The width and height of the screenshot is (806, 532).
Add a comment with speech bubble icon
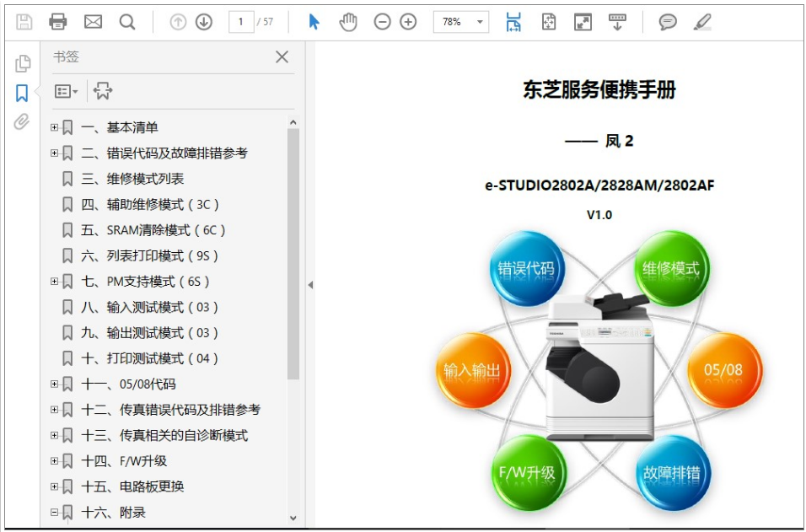[668, 22]
